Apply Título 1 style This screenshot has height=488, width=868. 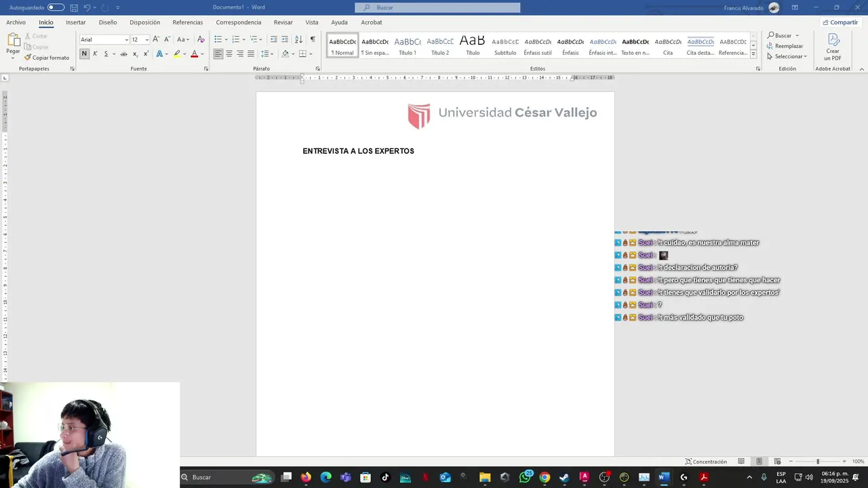pos(408,45)
